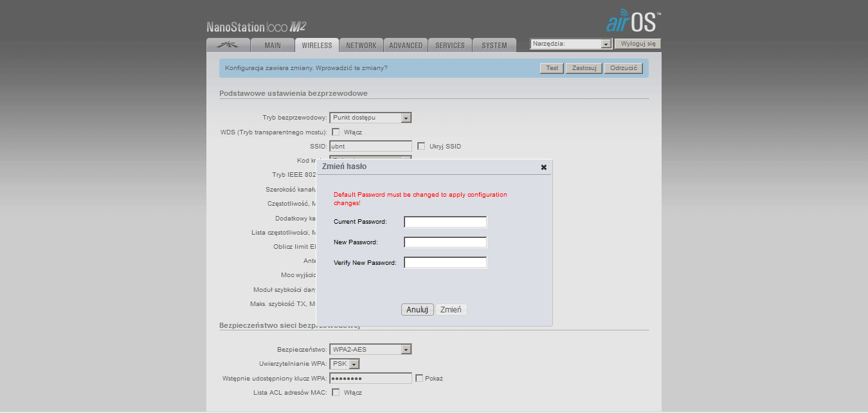Click the NanoStation loco M2 logo
The image size is (868, 414).
256,27
